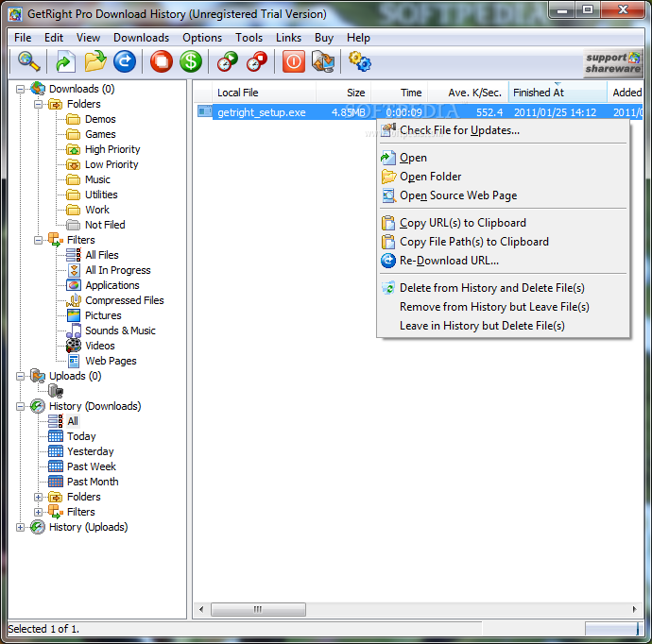Image resolution: width=652 pixels, height=644 pixels.
Task: Select the Demos folder icon in tree
Action: tap(73, 120)
